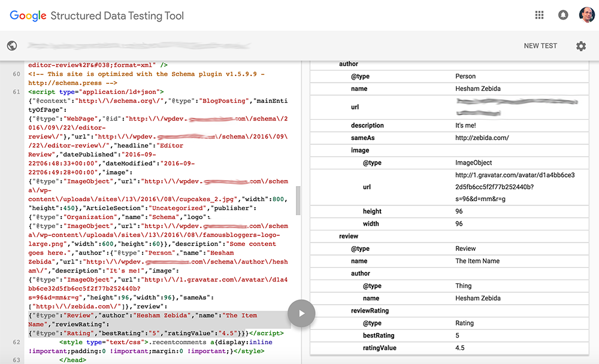This screenshot has width=599, height=364.
Task: Click the ratingValue 4.5 cell
Action: pos(460,348)
